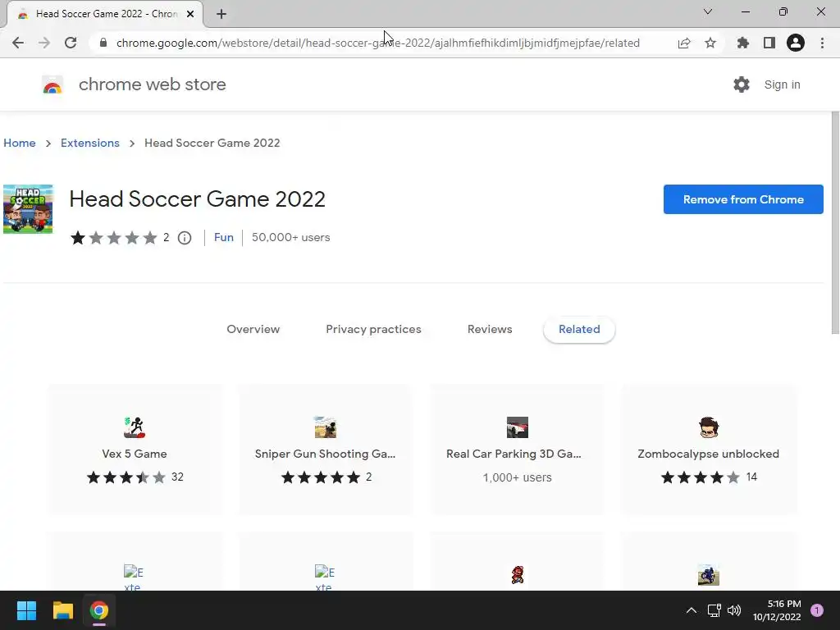Remove from Chrome button
840x630 pixels.
[743, 199]
